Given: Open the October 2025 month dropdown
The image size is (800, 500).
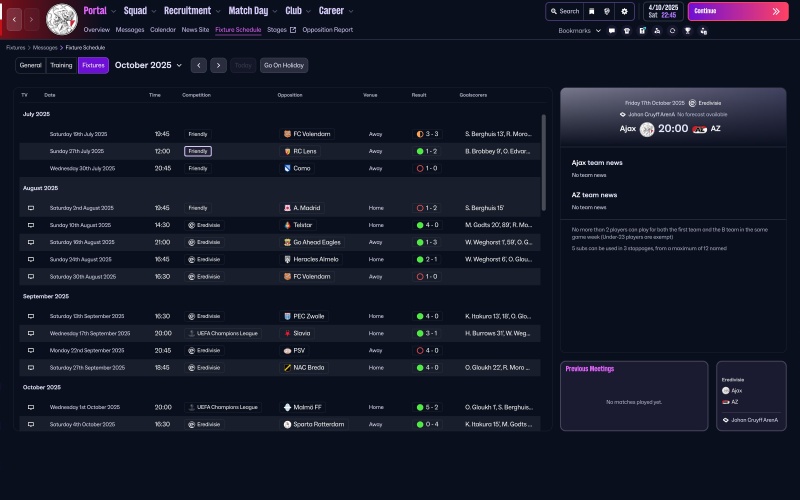Looking at the screenshot, I should click(x=148, y=65).
